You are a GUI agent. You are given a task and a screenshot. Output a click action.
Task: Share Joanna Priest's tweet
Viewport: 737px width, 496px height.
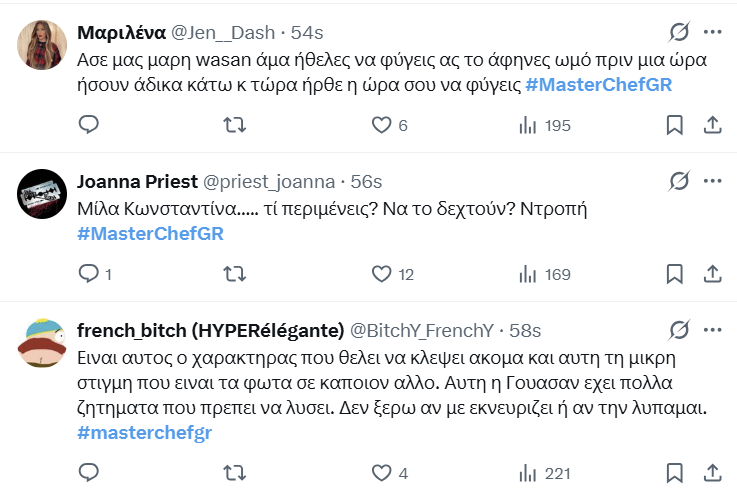tap(713, 273)
